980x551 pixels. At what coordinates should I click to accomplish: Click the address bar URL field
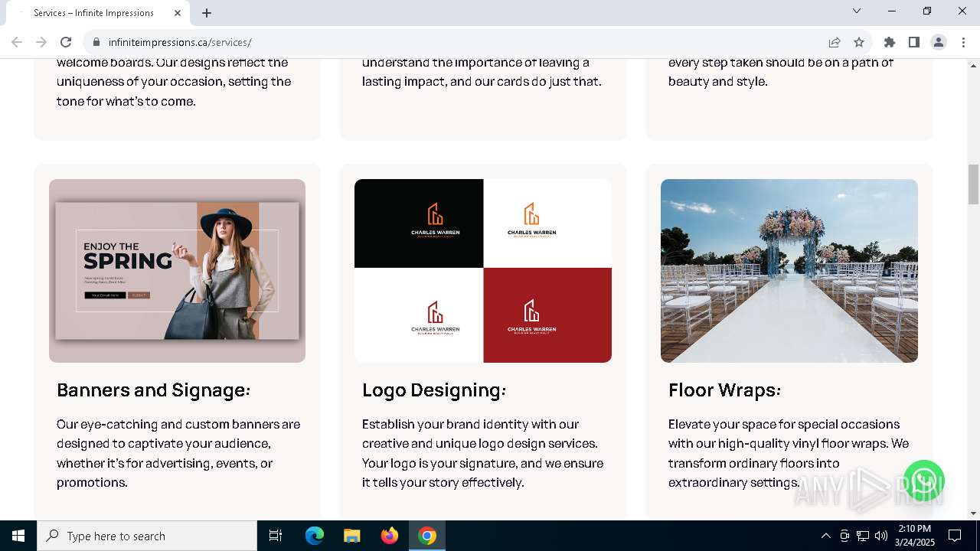(459, 42)
